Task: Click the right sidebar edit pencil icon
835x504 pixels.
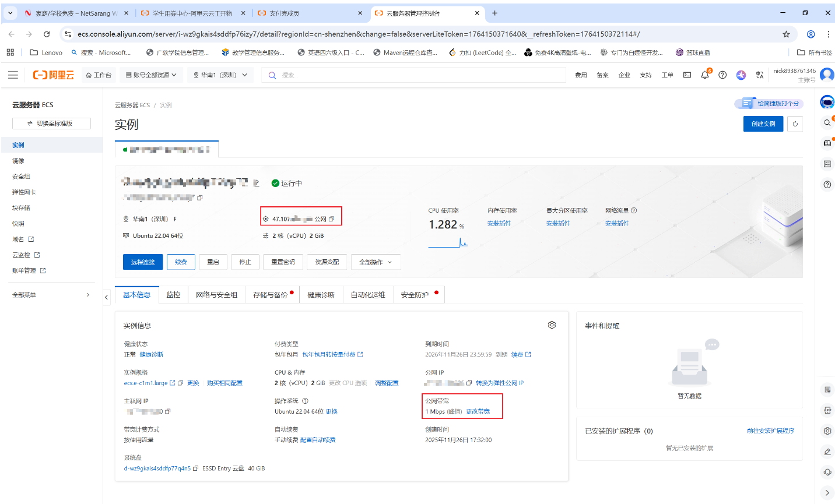Action: pyautogui.click(x=827, y=452)
